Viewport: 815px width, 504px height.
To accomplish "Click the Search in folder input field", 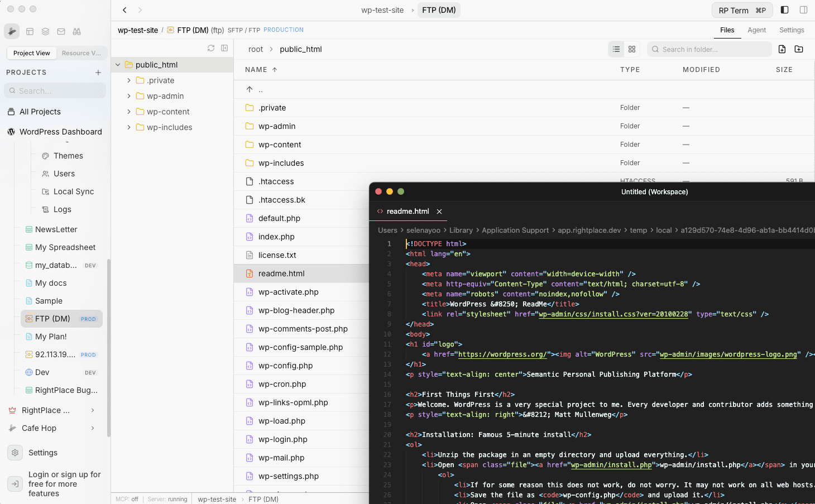I will pos(709,49).
